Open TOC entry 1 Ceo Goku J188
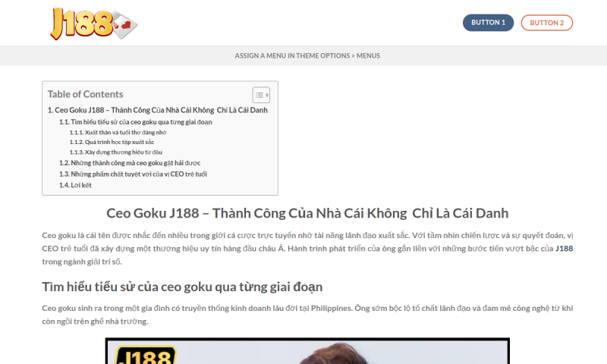Screen dimensions: 607x364 [158, 110]
